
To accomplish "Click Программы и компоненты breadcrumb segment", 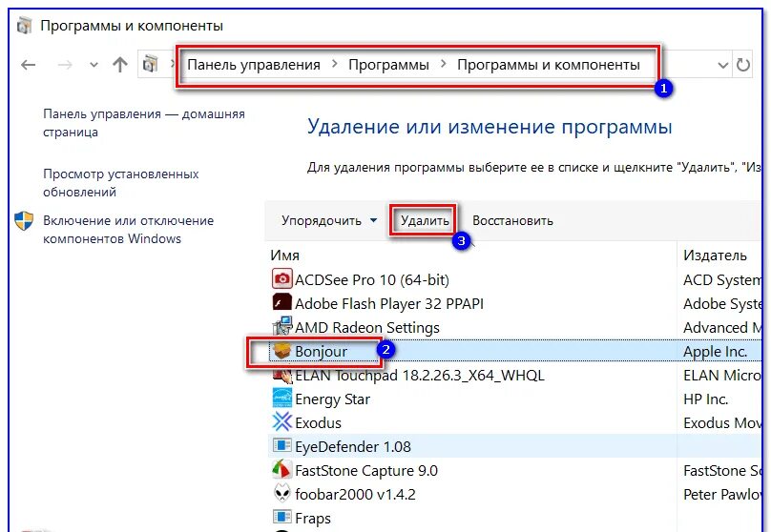I will coord(549,64).
